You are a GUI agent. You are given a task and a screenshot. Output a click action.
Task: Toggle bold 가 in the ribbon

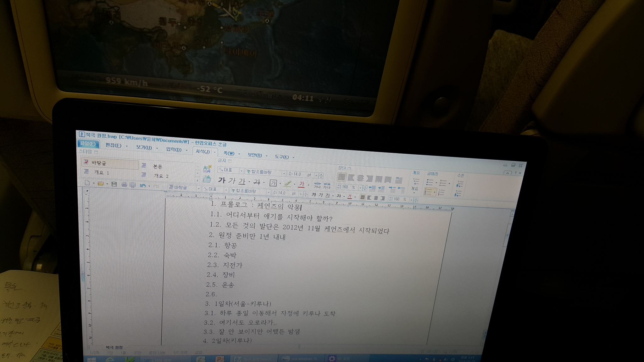(x=222, y=180)
